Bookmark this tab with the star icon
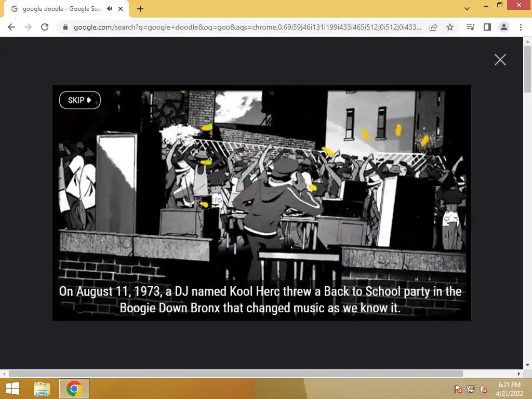The width and height of the screenshot is (532, 399). [450, 27]
